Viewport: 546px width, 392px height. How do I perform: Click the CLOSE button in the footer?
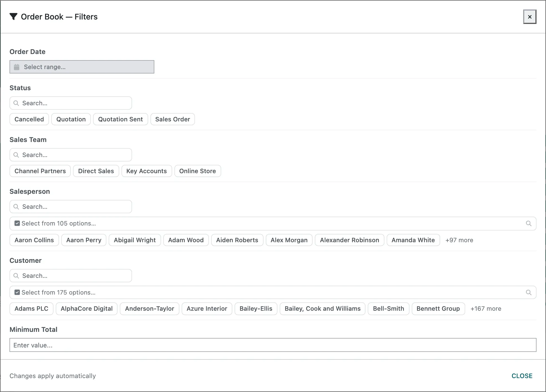pos(522,376)
